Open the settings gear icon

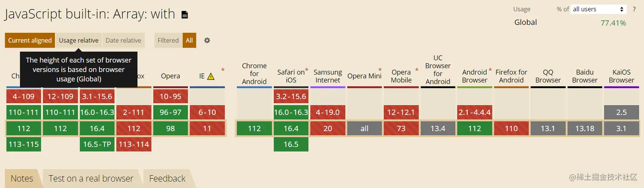[x=207, y=40]
